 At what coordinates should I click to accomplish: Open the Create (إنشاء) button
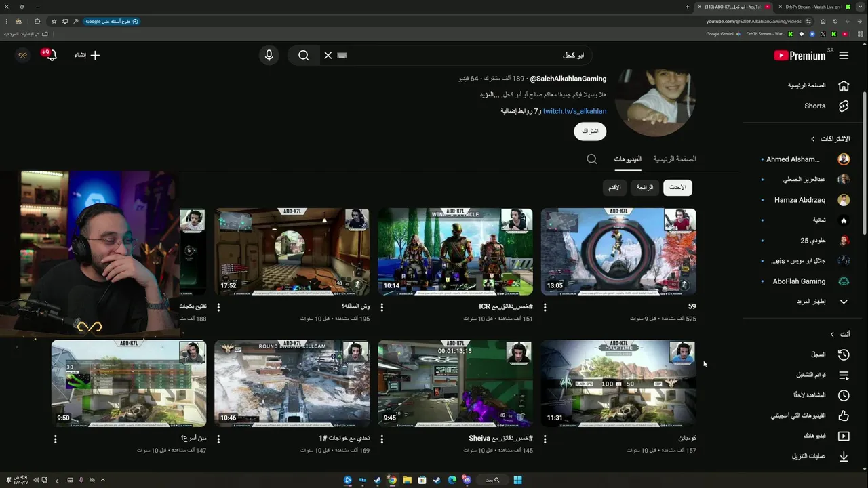tap(87, 55)
